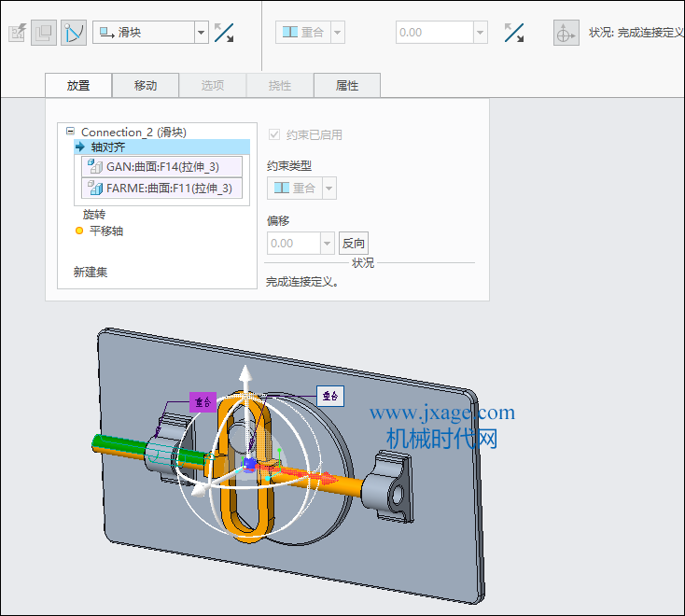Open the 选项 tab

(x=213, y=85)
